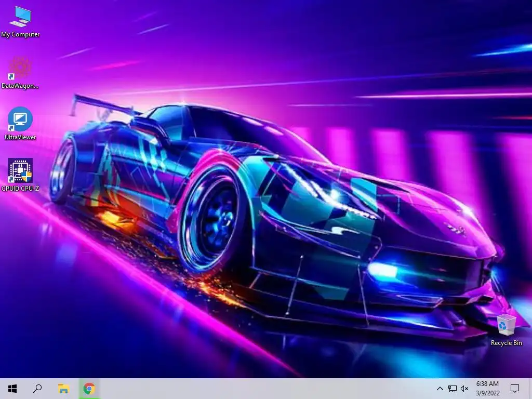
Task: Click the 'My Computer' icon label
Action: click(20, 34)
